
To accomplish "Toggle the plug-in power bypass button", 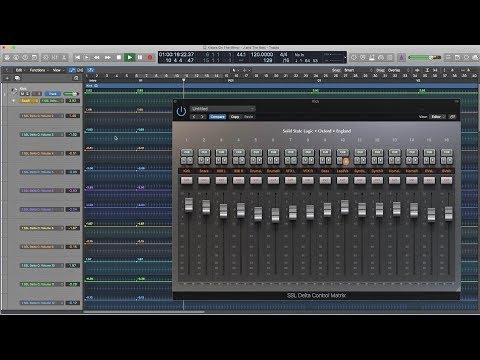I will [x=181, y=111].
